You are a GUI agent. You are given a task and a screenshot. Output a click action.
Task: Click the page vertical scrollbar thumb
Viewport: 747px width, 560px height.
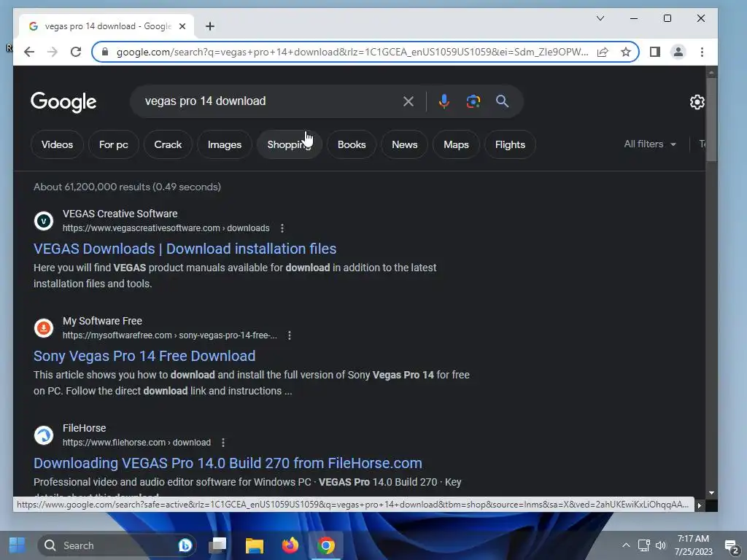(711, 119)
